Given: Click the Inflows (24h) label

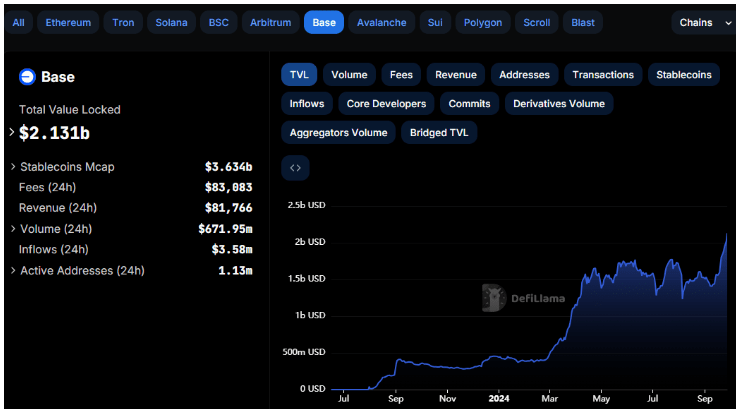Looking at the screenshot, I should click(53, 250).
